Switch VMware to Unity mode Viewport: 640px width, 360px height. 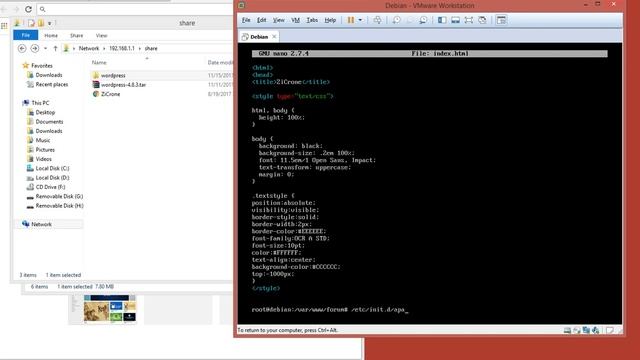[x=482, y=20]
